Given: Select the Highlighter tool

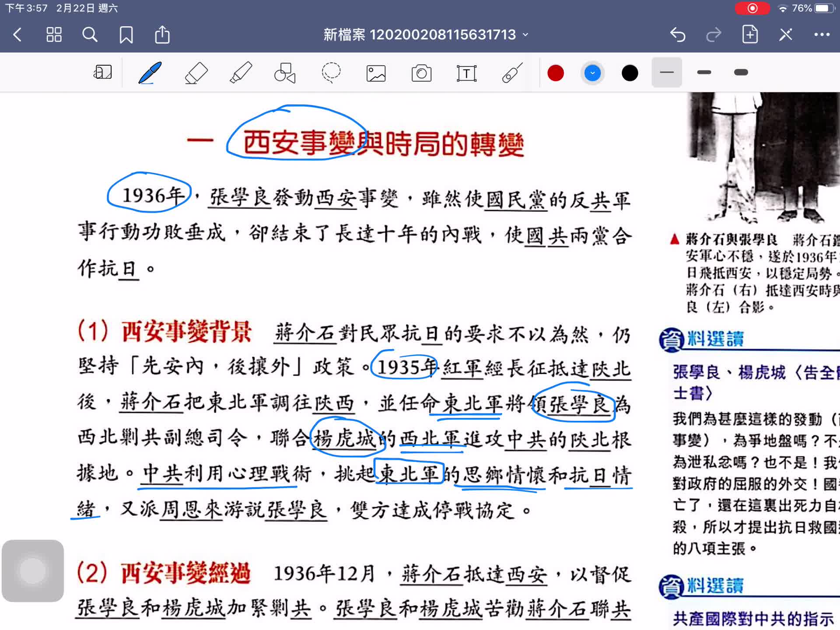Looking at the screenshot, I should point(241,73).
